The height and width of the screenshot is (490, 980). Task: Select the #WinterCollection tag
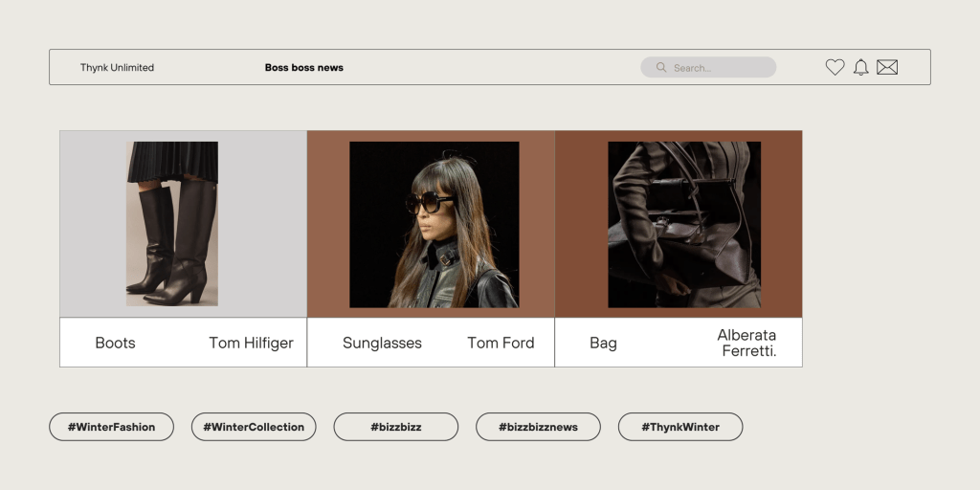(x=254, y=427)
